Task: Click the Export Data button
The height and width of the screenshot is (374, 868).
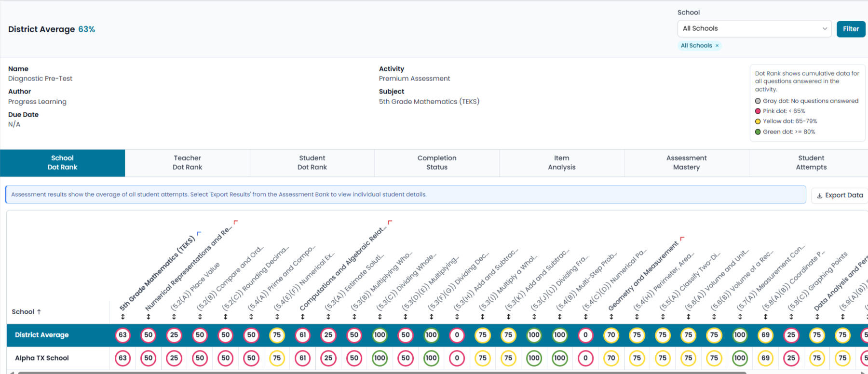Action: click(x=840, y=195)
